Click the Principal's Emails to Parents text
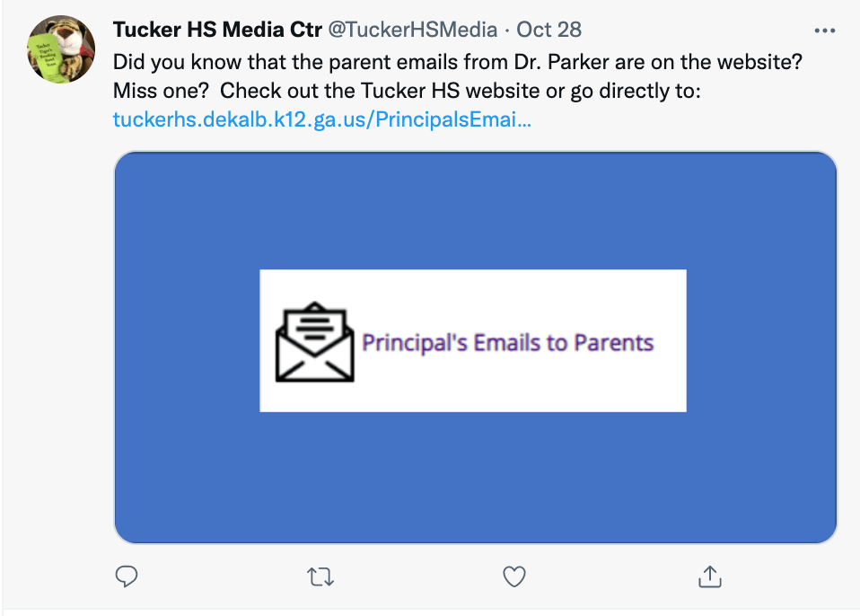 pos(507,342)
